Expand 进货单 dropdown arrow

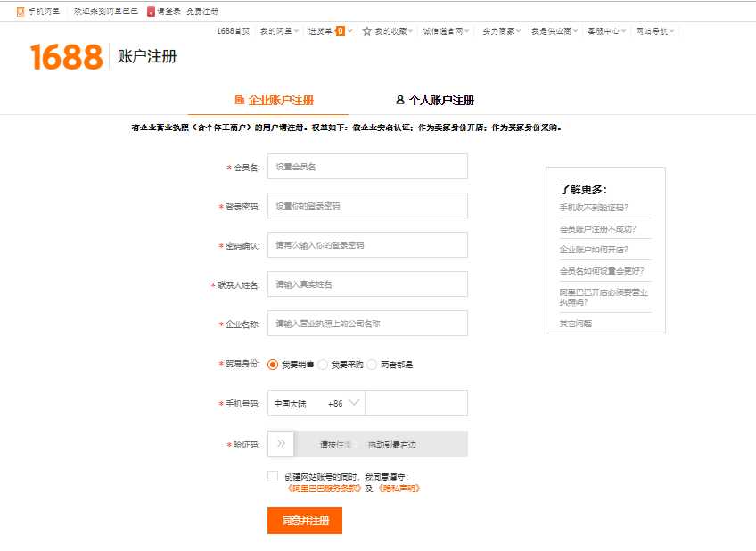[350, 31]
